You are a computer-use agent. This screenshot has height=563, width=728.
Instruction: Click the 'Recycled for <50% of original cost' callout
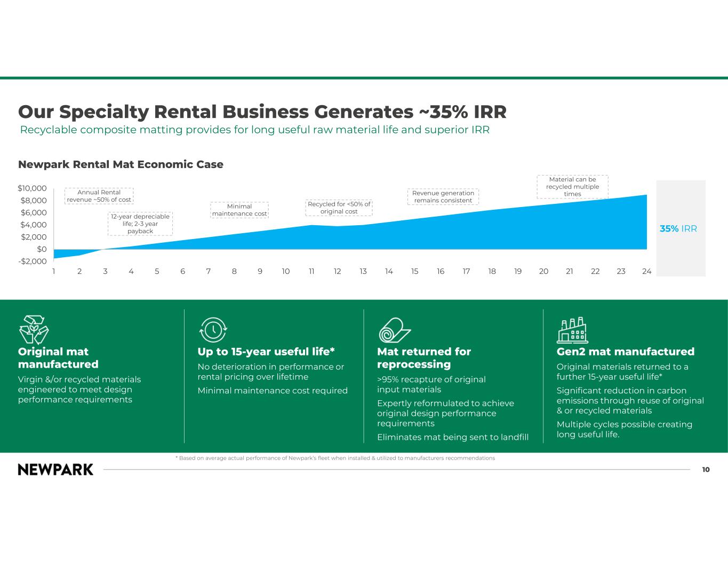(339, 208)
